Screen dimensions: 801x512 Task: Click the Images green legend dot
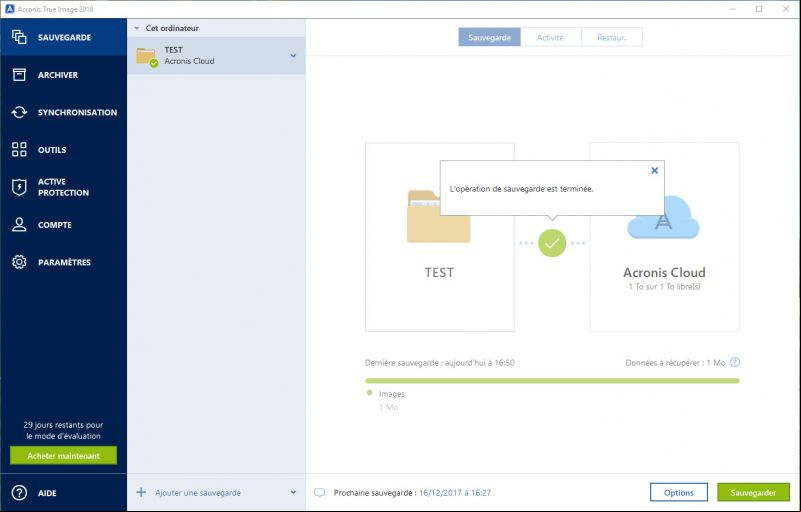click(x=369, y=393)
